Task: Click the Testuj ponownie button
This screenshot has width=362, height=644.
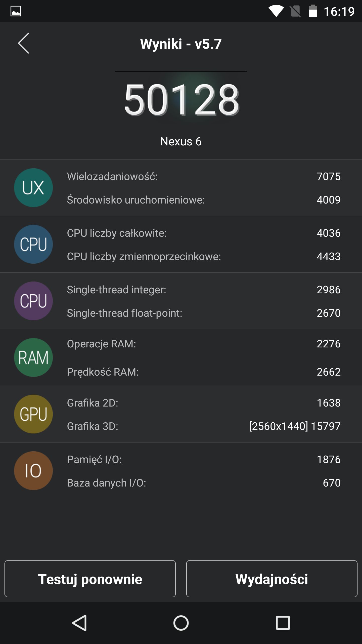Action: click(90, 579)
